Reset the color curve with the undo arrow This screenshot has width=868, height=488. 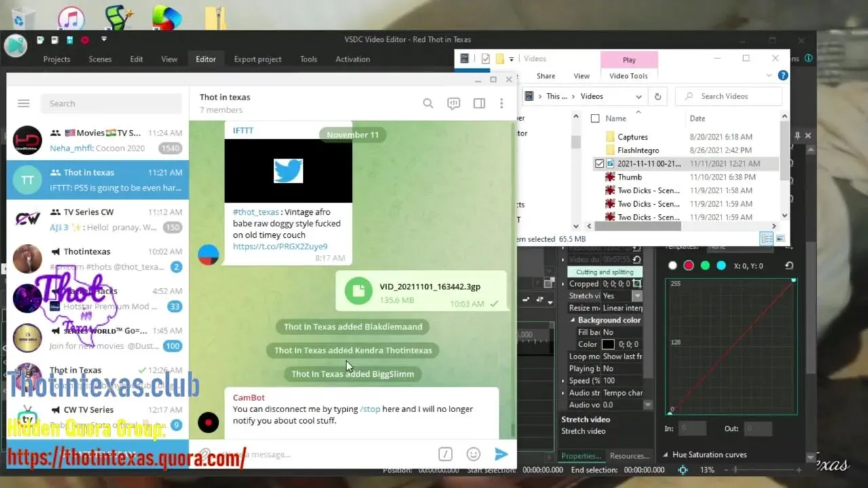(x=789, y=266)
